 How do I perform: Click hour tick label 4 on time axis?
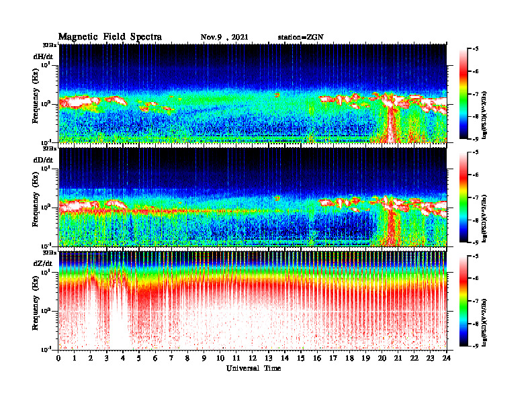[x=123, y=358]
